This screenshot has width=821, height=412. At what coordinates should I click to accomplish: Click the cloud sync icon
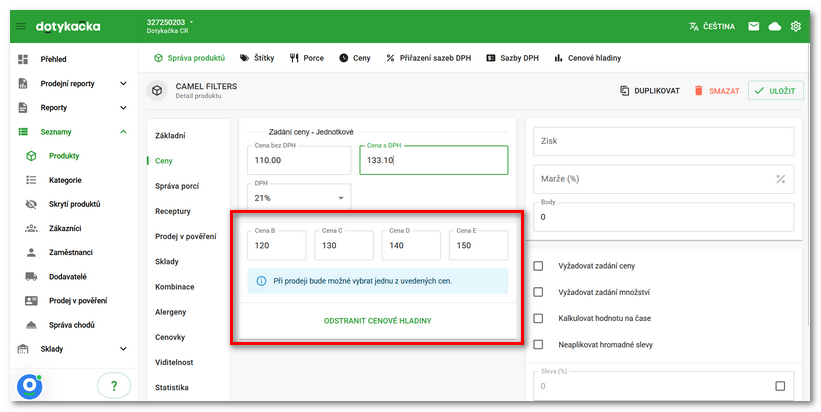[774, 26]
